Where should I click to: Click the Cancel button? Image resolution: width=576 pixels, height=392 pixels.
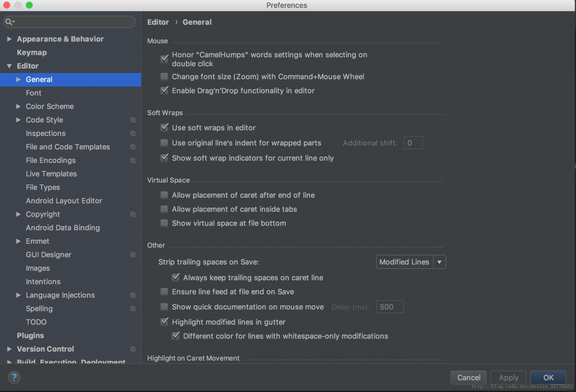coord(469,378)
